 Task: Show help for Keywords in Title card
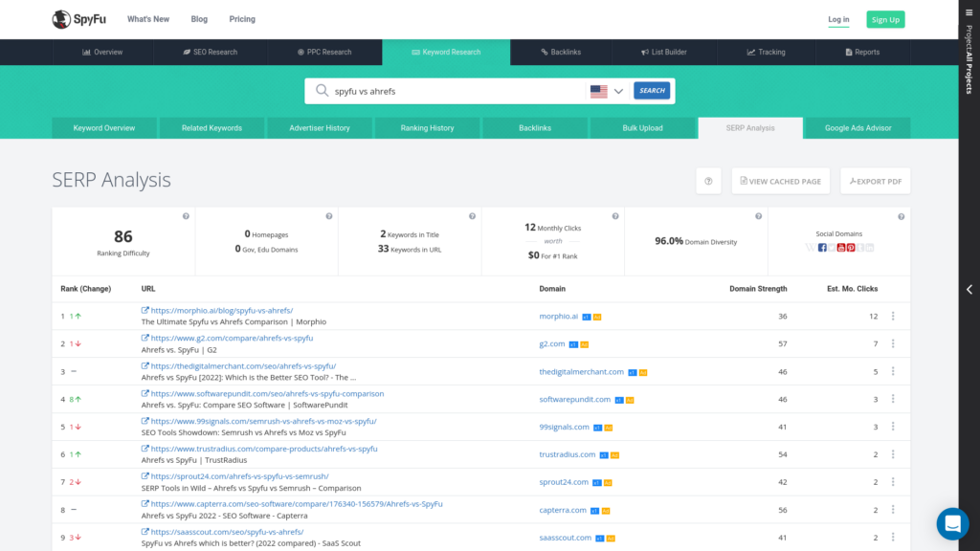click(472, 216)
